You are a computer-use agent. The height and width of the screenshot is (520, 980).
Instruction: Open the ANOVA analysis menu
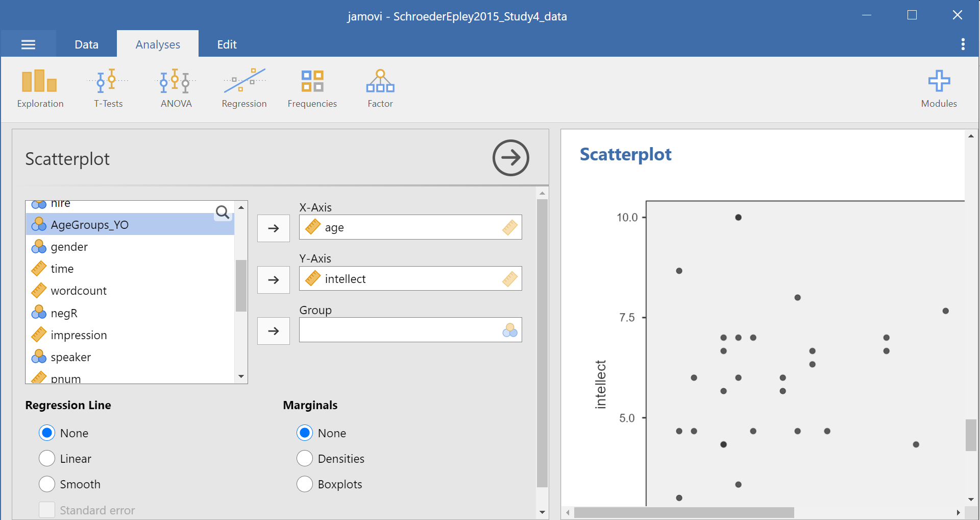tap(176, 89)
